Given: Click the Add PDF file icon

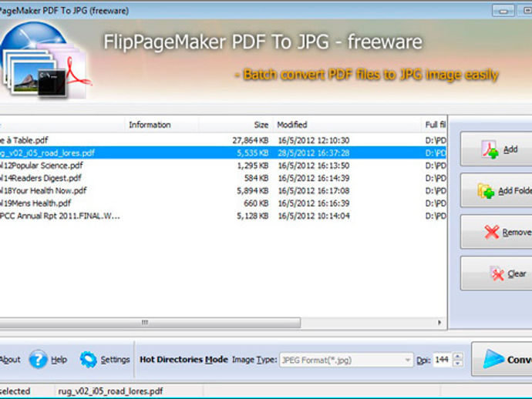Looking at the screenshot, I should point(490,149).
